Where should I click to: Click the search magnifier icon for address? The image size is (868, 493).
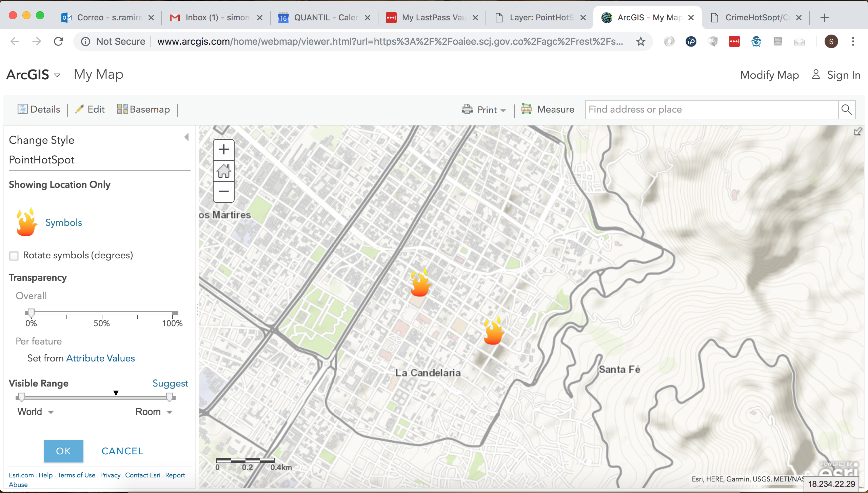847,110
